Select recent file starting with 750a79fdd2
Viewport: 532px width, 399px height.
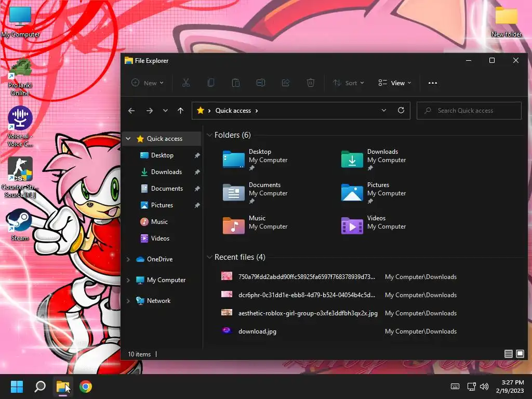[339, 276]
